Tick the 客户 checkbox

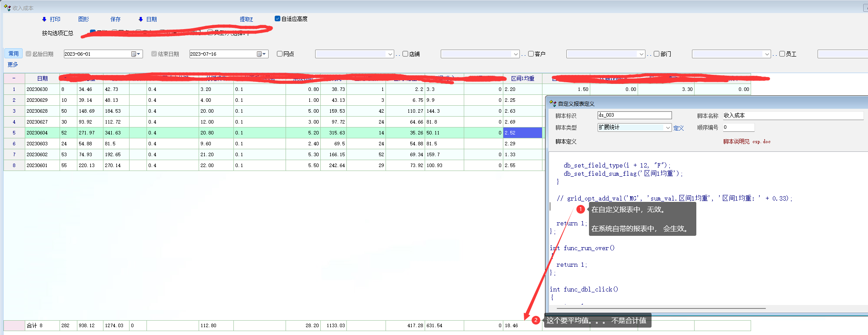pos(531,54)
